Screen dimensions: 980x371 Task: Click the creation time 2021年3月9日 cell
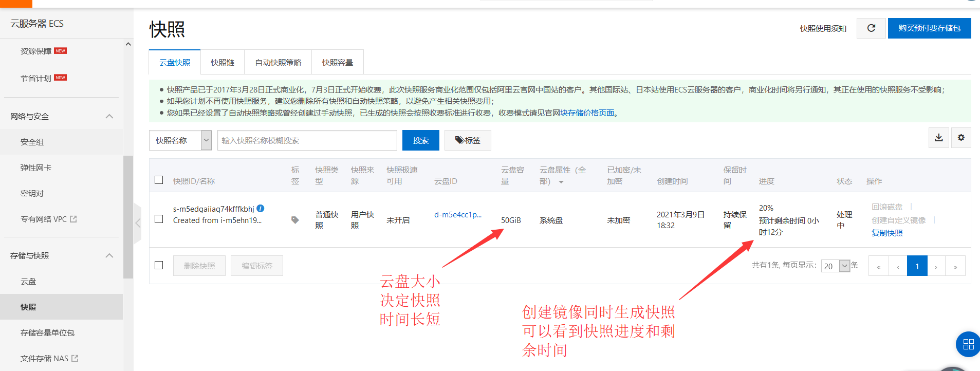click(680, 219)
